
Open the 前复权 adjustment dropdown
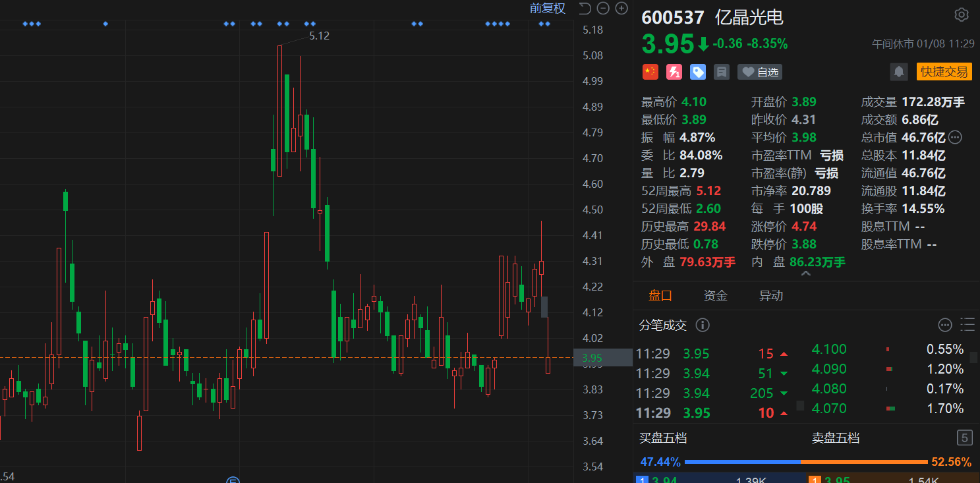(548, 9)
